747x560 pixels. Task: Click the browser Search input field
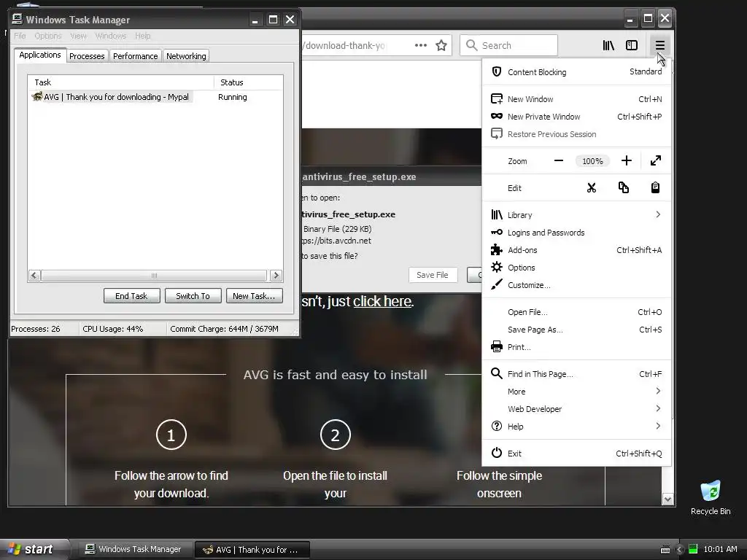click(508, 45)
